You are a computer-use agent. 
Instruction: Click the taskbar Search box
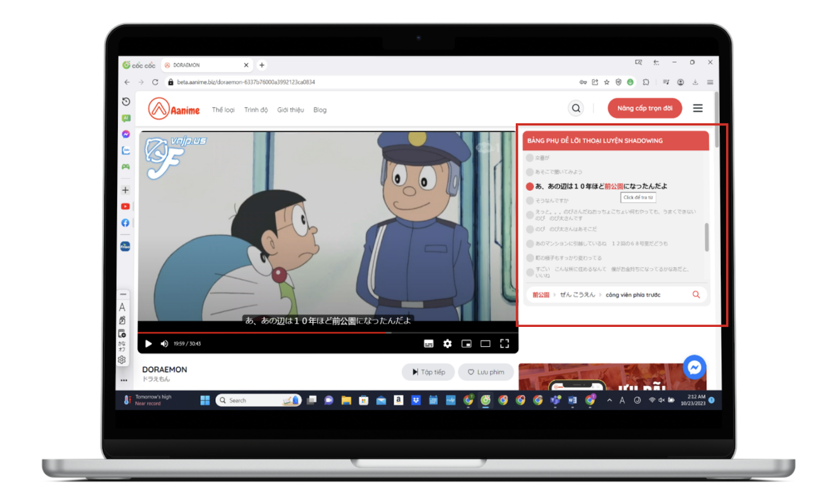click(259, 400)
